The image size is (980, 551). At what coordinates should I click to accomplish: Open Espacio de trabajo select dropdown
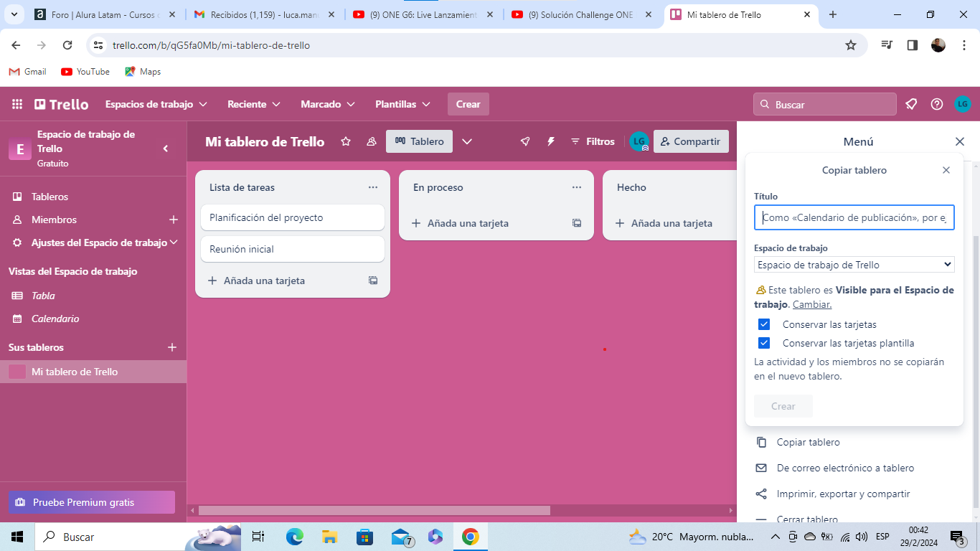tap(854, 265)
